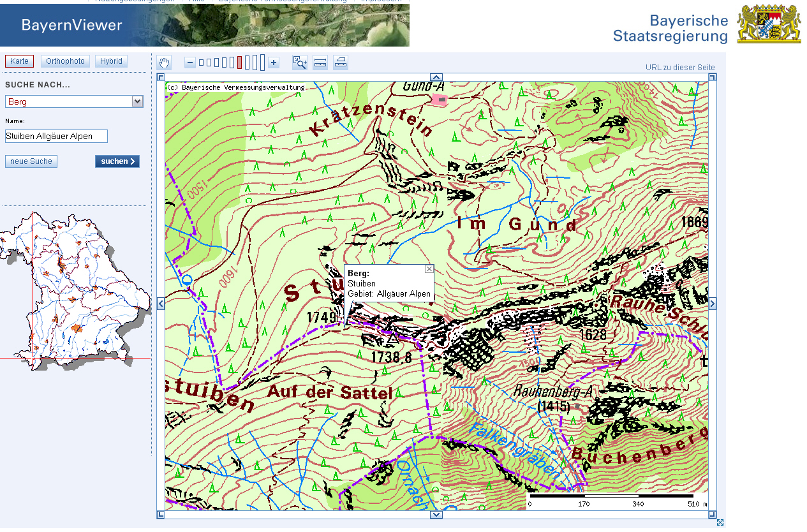Click the red highlighted zoom level bar
The height and width of the screenshot is (532, 807).
click(239, 63)
